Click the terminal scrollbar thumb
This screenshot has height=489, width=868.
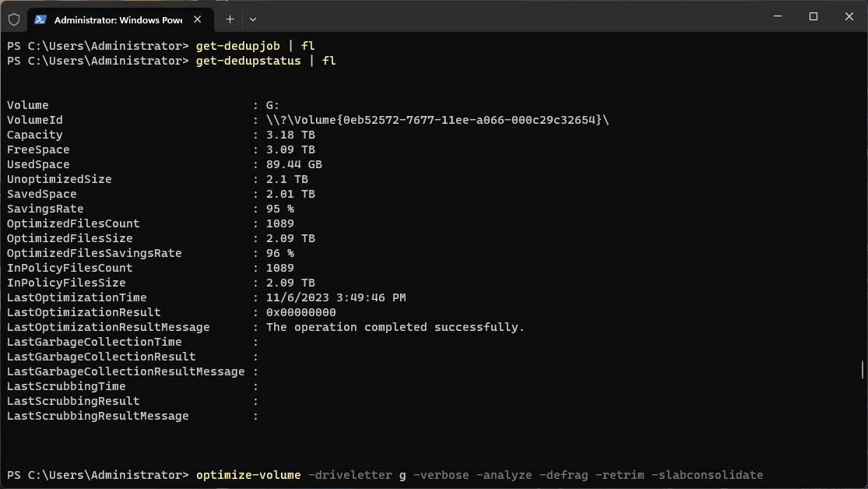(x=862, y=369)
